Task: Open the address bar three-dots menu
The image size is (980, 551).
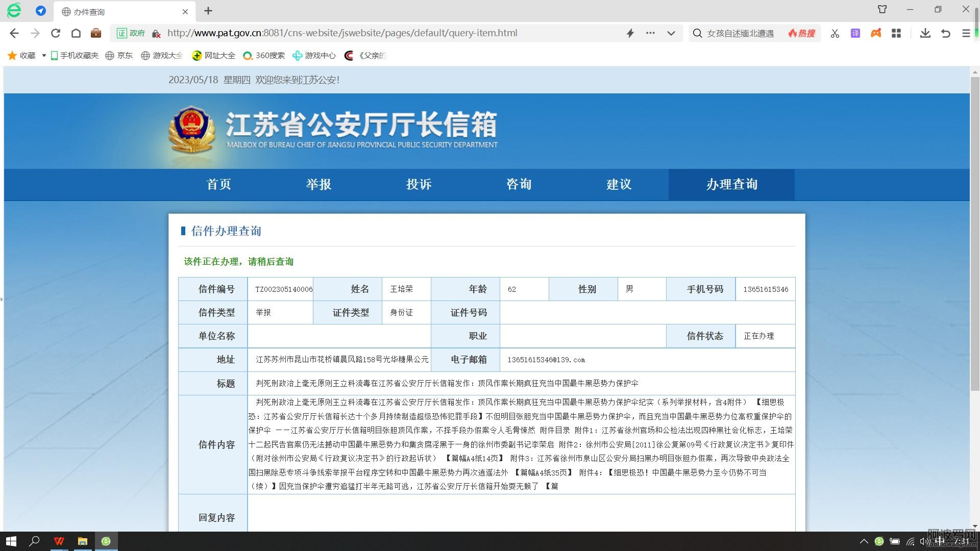Action: [650, 33]
